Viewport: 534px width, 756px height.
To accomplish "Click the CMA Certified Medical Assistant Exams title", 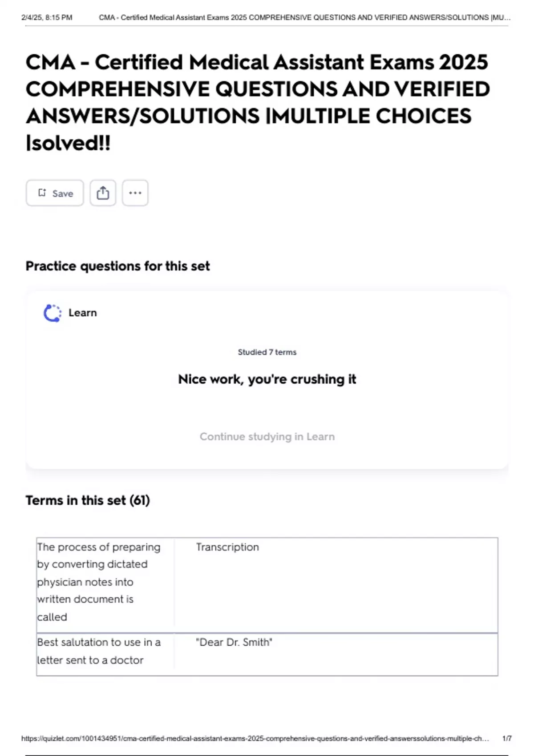I will point(258,102).
